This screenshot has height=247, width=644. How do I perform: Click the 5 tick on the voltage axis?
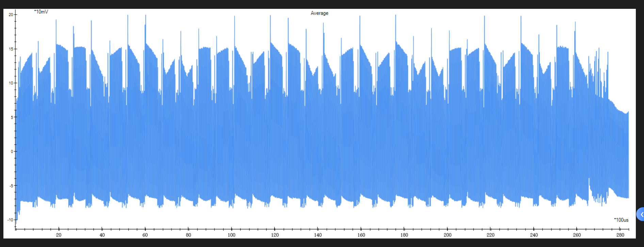[12, 117]
